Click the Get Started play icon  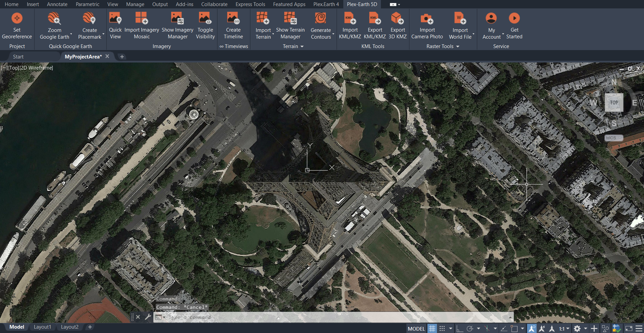(x=514, y=18)
